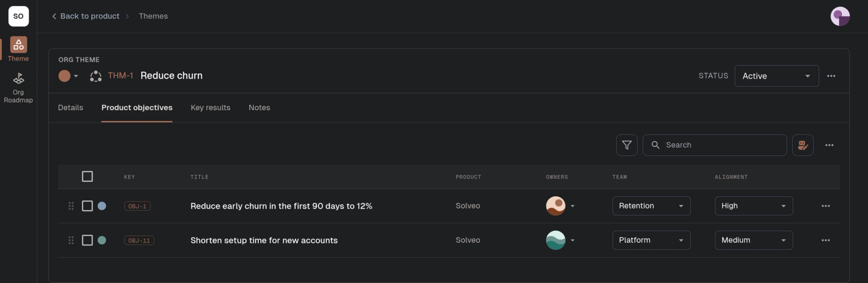Go to Org Roadmap in sidebar

coord(18,88)
